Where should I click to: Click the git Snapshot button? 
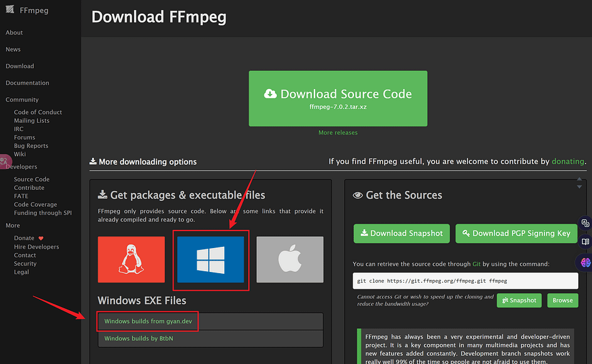[x=519, y=300]
